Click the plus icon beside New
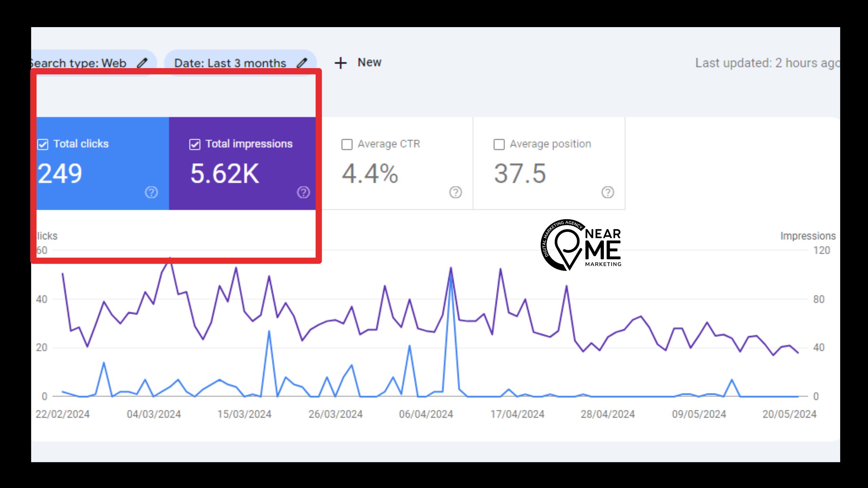 340,63
